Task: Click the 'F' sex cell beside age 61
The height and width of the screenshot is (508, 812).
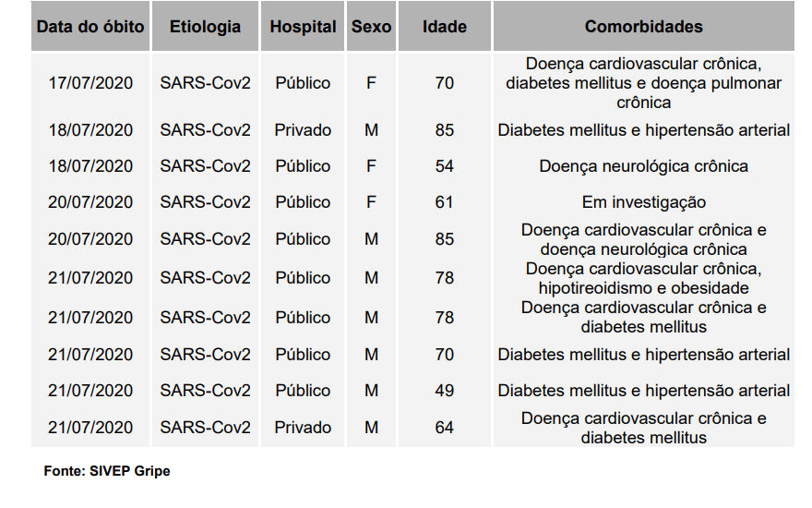Action: click(x=371, y=202)
